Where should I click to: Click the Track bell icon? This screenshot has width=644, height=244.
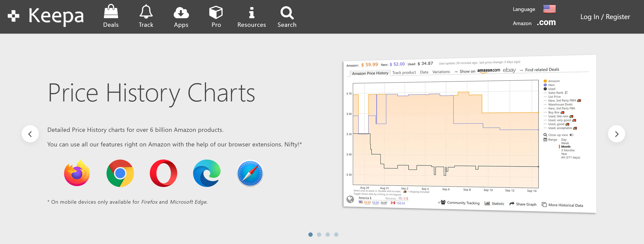pyautogui.click(x=146, y=12)
